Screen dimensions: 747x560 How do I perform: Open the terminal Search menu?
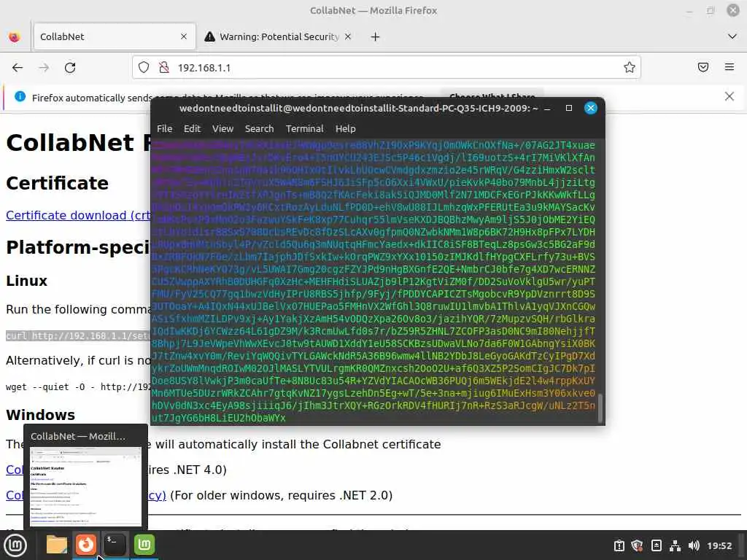[x=259, y=128]
